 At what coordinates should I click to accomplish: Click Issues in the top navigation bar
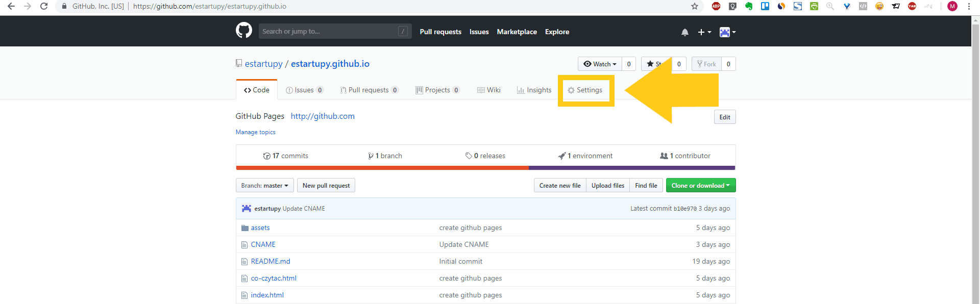479,32
